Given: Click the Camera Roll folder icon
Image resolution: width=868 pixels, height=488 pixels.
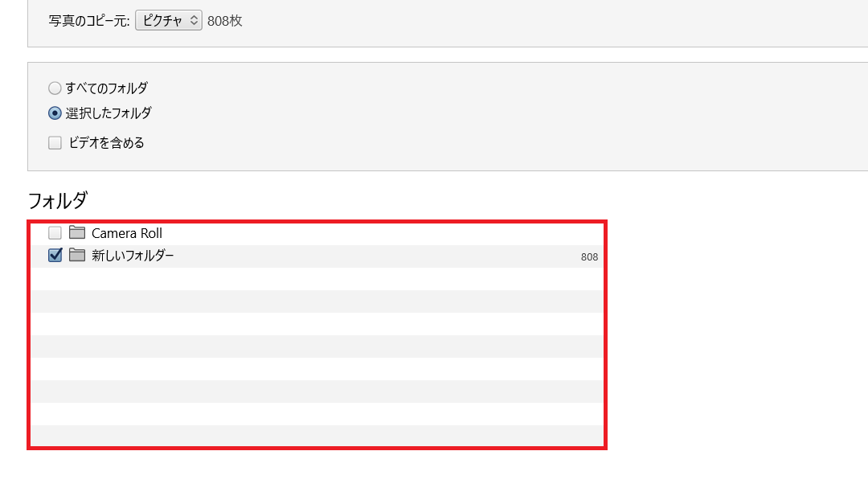Looking at the screenshot, I should pyautogui.click(x=77, y=233).
